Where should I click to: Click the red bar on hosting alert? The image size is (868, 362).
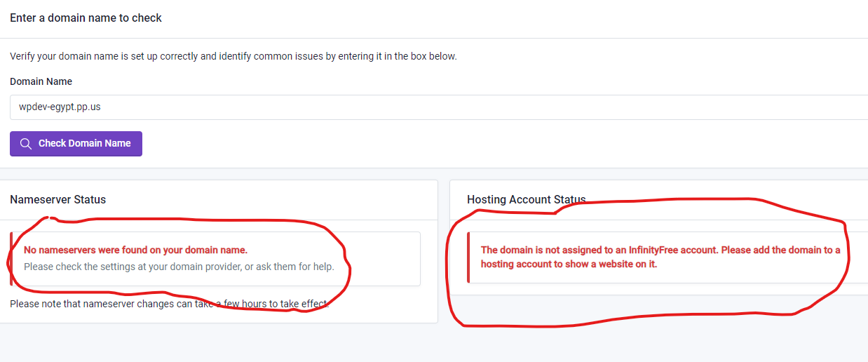pyautogui.click(x=468, y=257)
